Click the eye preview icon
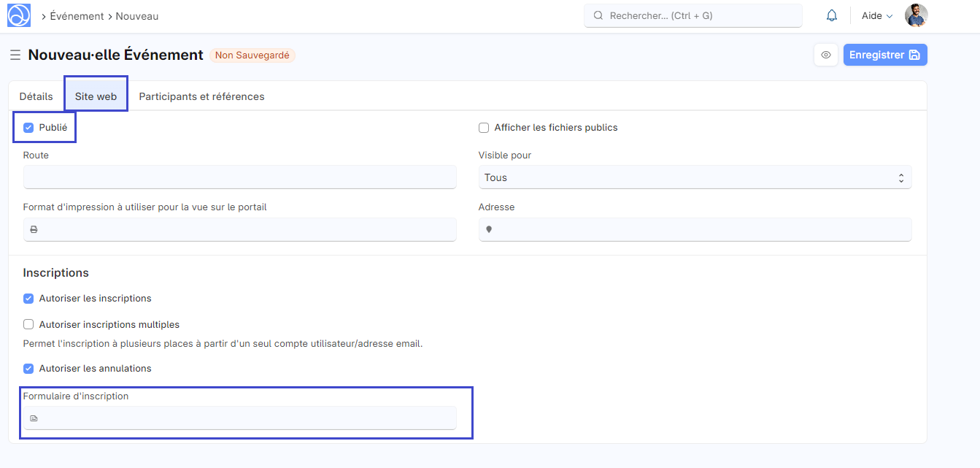The image size is (980, 468). tap(825, 54)
